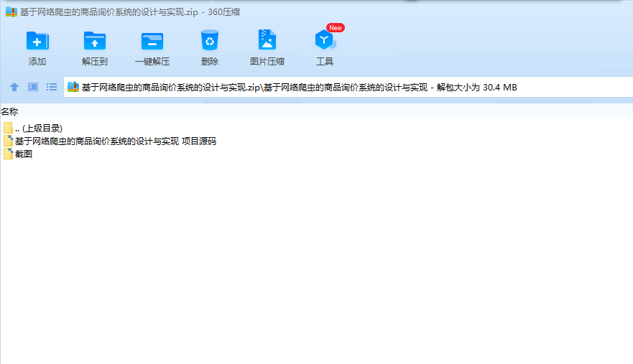Image resolution: width=633 pixels, height=364 pixels.
Task: Select the .. (上级目录) parent folder row
Action: [33, 129]
